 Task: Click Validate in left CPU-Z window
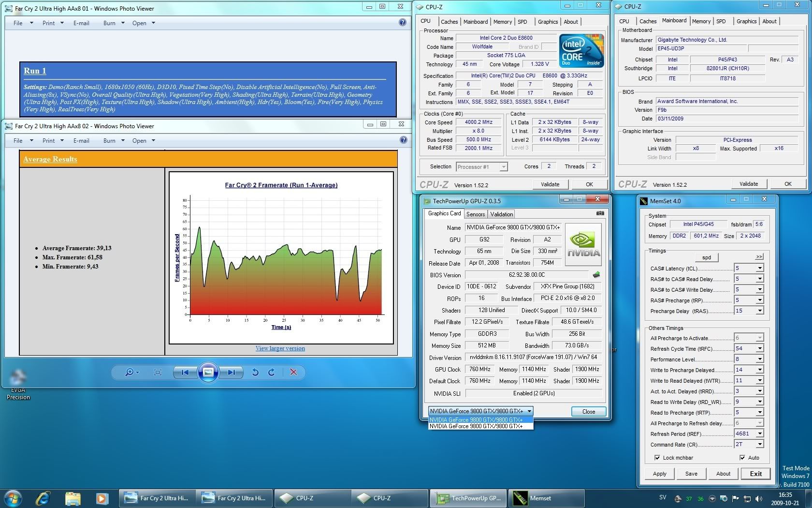click(550, 184)
